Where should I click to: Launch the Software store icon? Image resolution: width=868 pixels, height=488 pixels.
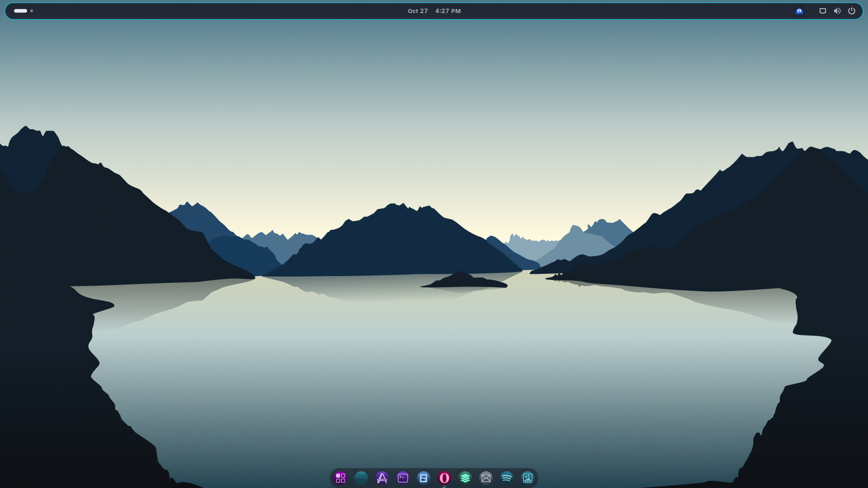(x=382, y=478)
